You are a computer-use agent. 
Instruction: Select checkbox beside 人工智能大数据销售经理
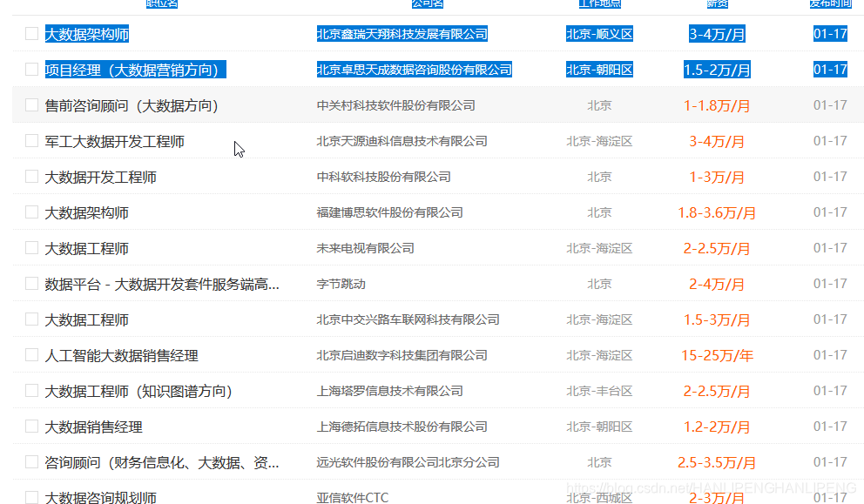tap(32, 355)
